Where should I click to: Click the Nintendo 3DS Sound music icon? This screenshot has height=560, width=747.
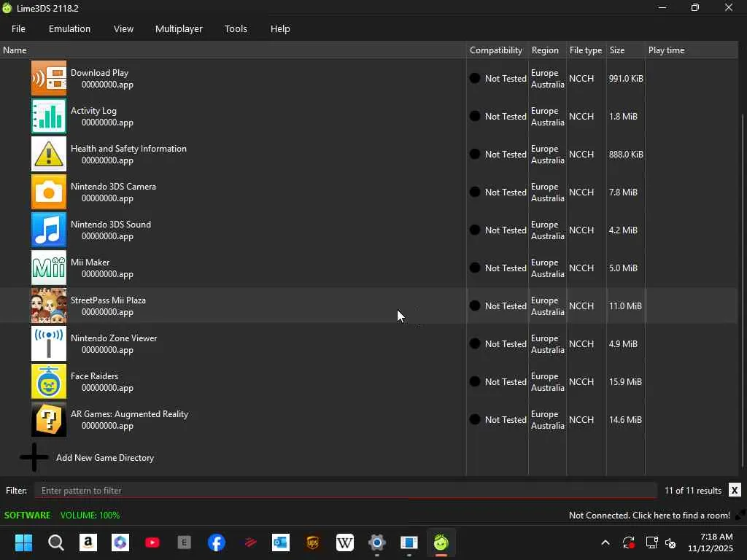[49, 230]
